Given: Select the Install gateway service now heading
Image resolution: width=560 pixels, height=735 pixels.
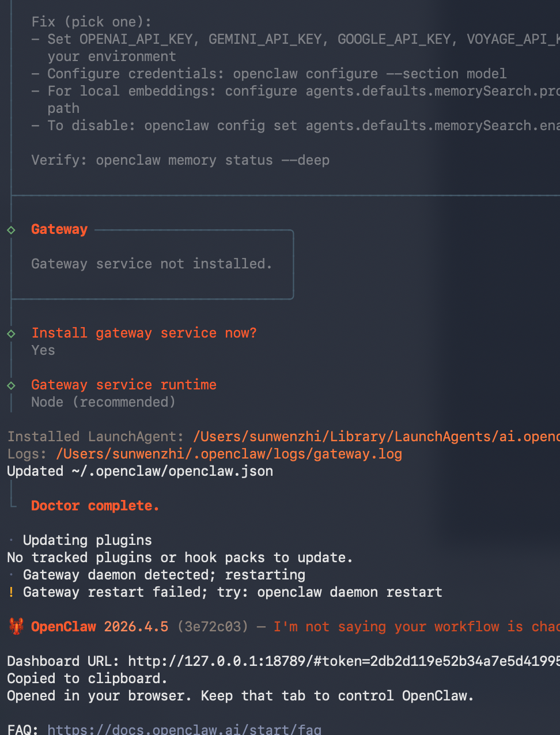Looking at the screenshot, I should (143, 333).
